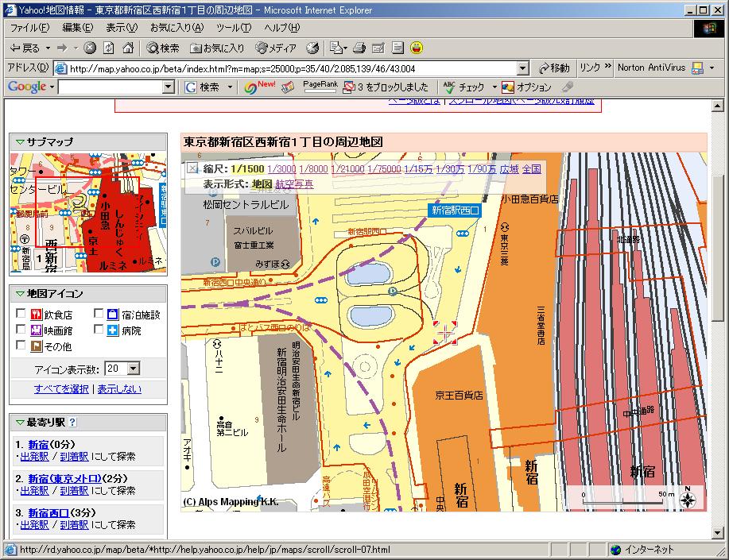Select the 1/3000 map scale
This screenshot has width=729, height=560.
point(281,169)
